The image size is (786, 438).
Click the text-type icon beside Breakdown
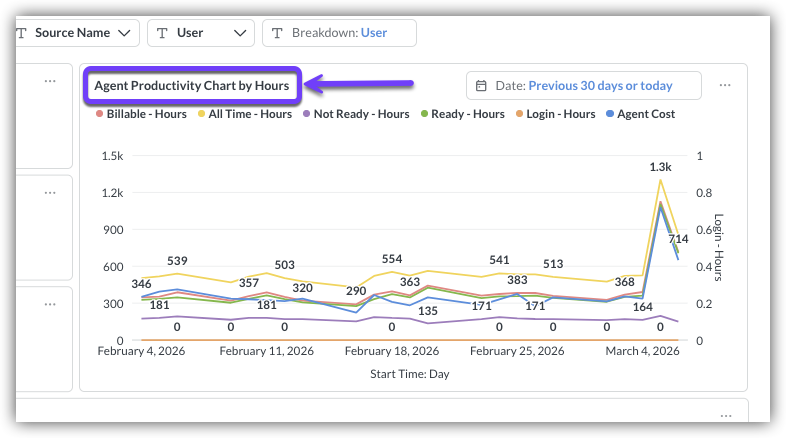tap(277, 33)
